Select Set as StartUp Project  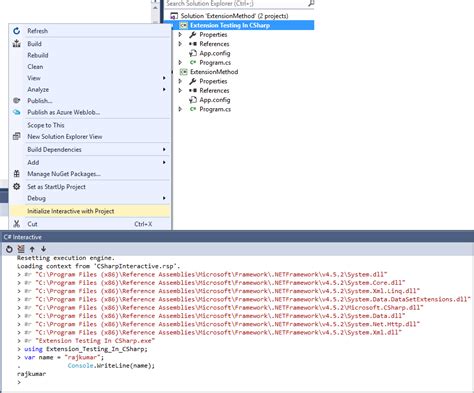[90, 187]
